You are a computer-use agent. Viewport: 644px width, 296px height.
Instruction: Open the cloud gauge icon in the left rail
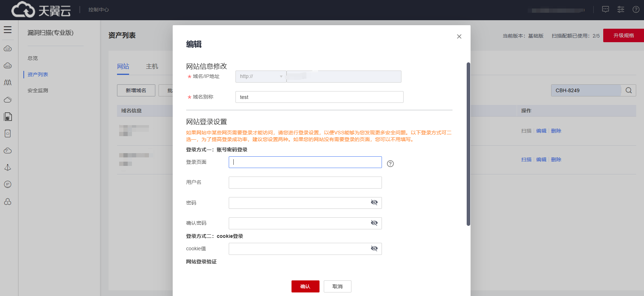pyautogui.click(x=8, y=151)
